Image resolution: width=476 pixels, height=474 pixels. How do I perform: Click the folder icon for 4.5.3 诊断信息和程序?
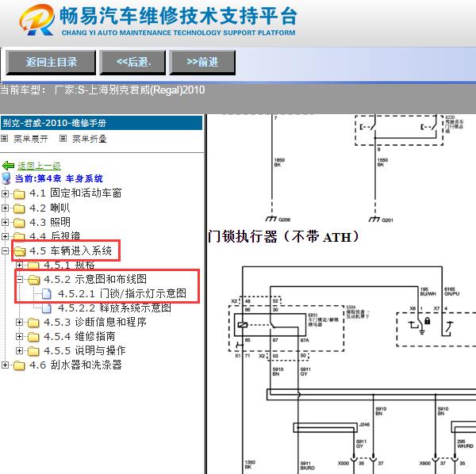[33, 323]
